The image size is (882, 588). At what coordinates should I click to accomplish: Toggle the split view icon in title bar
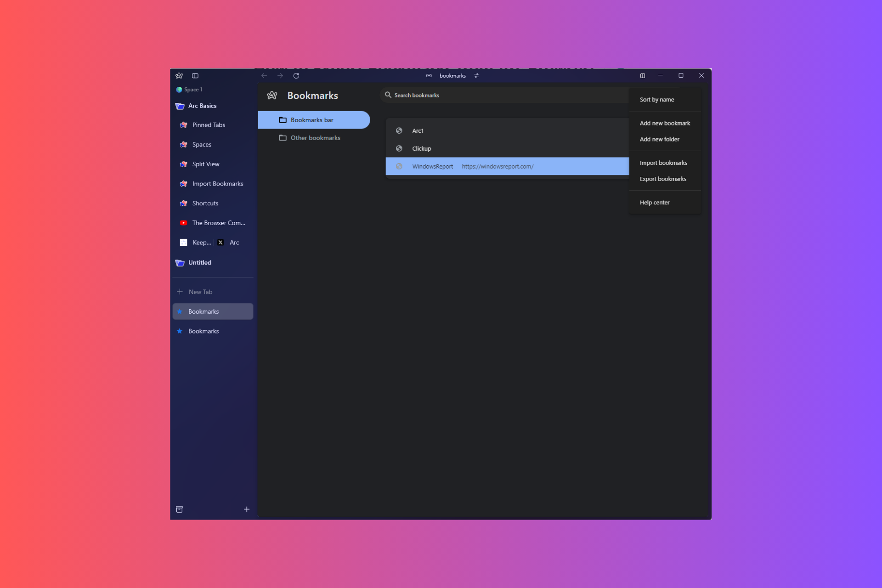click(x=643, y=76)
